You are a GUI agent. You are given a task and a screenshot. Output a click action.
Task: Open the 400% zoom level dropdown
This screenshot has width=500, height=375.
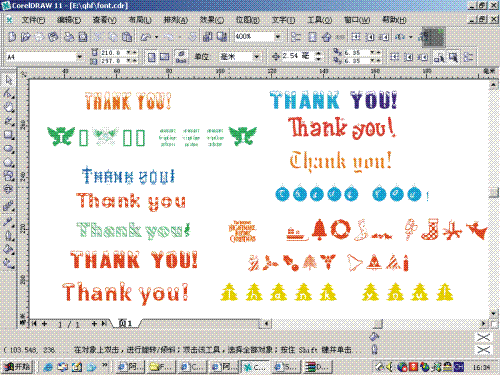(x=277, y=36)
